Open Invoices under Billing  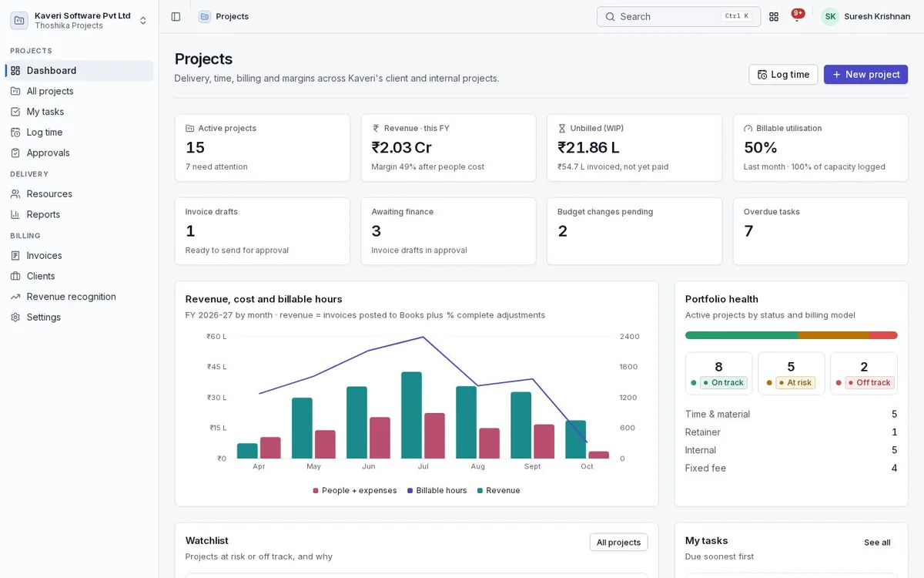(x=79, y=255)
